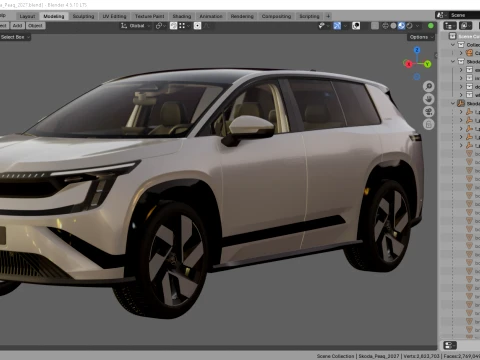Open the Add menu in viewport header
Viewport: 480px width, 360px height.
pyautogui.click(x=17, y=26)
